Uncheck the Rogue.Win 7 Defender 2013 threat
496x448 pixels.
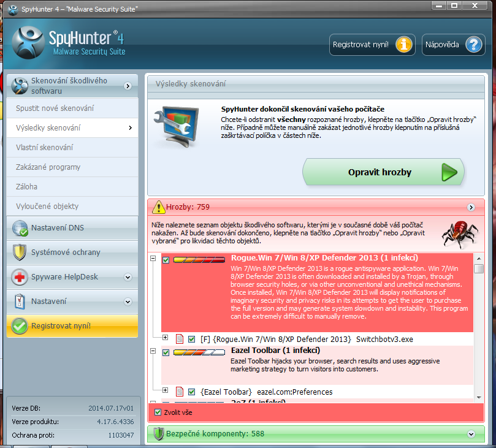point(166,260)
